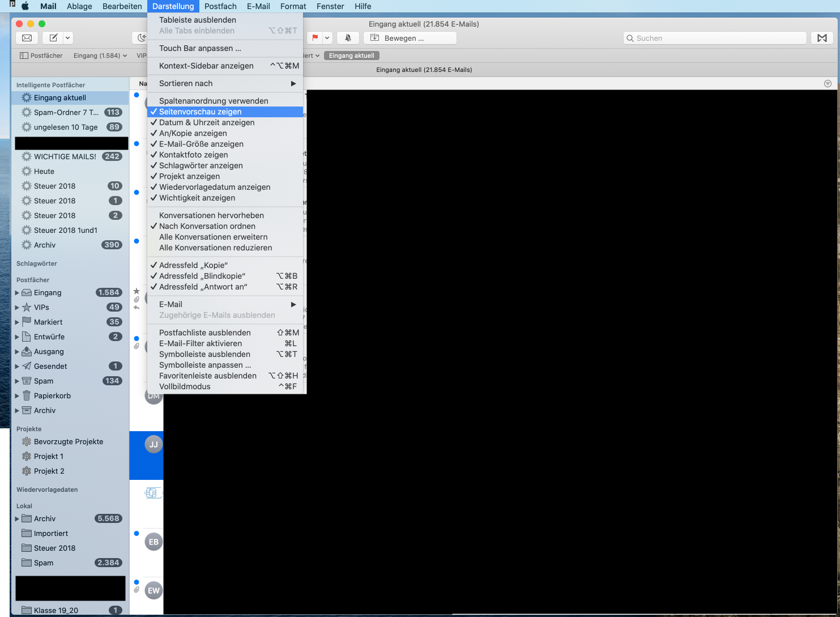Click the Bewegen ... toolbar button
The width and height of the screenshot is (840, 617).
[410, 38]
